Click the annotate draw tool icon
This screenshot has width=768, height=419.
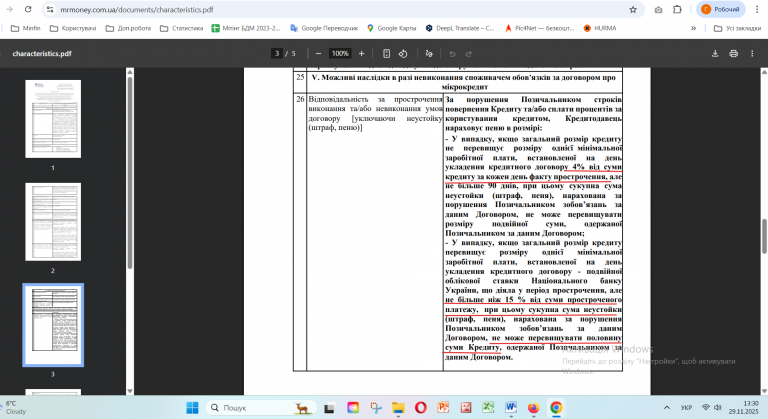click(429, 53)
